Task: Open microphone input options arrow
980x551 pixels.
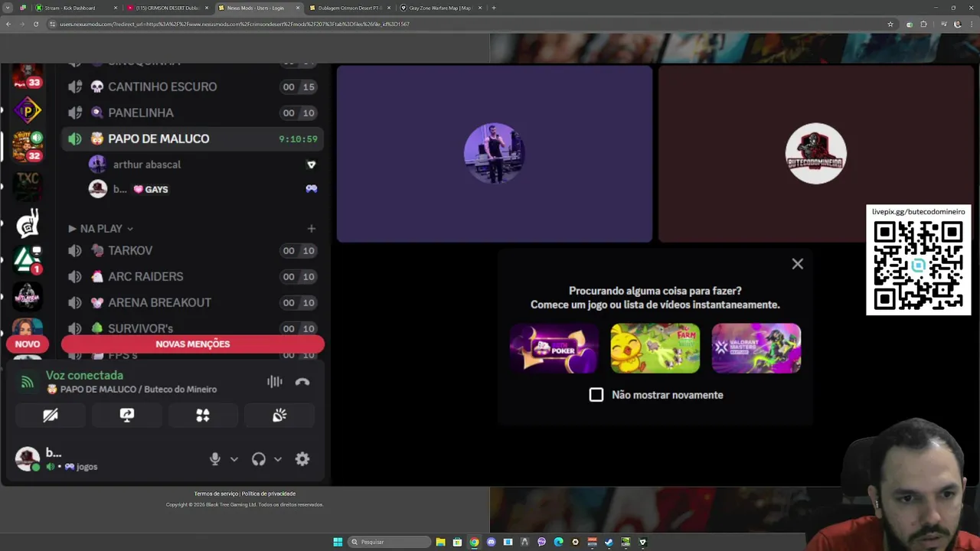Action: point(234,459)
